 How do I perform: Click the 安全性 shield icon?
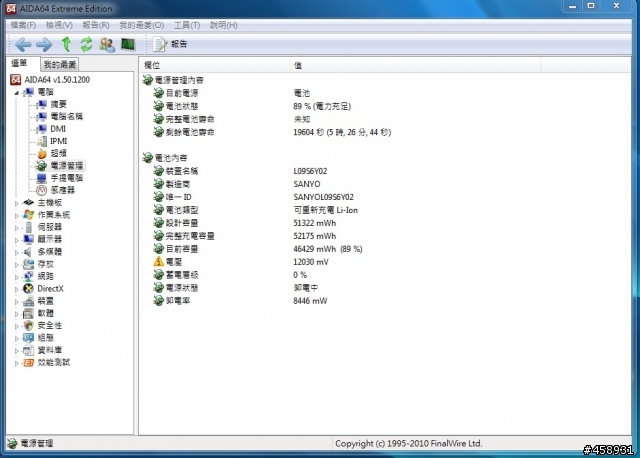[x=29, y=326]
